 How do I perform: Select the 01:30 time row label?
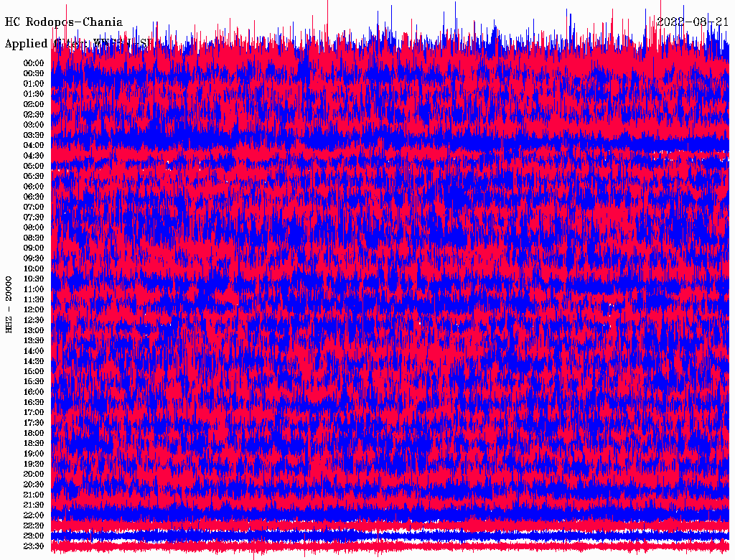(x=34, y=94)
